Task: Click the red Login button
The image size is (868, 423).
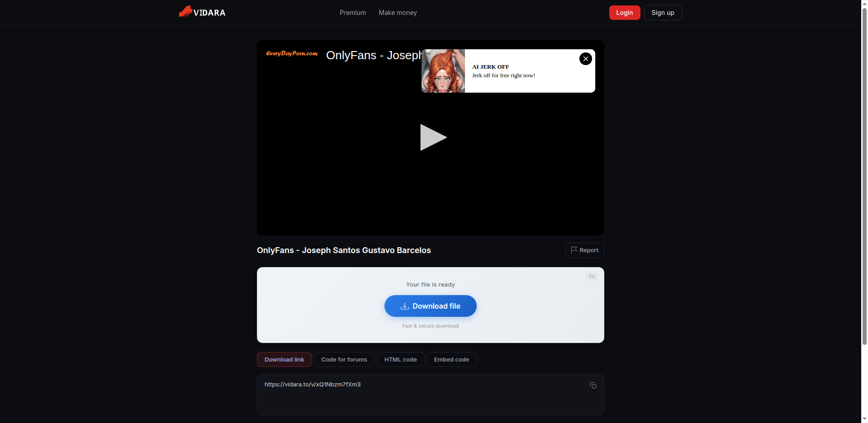Action: (624, 13)
